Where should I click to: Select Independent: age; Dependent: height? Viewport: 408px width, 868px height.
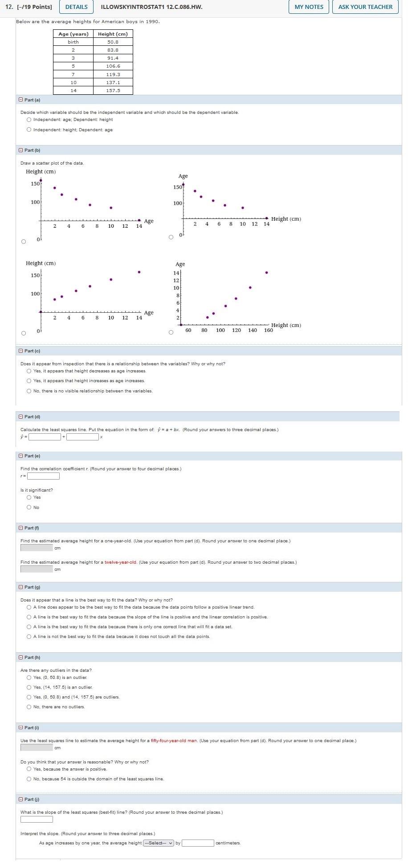coord(29,119)
